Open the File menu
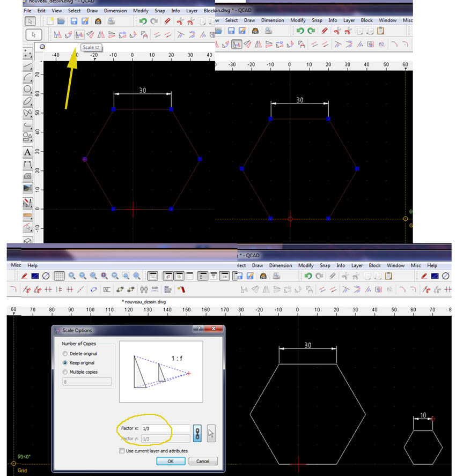The width and height of the screenshot is (456, 476). 28,11
